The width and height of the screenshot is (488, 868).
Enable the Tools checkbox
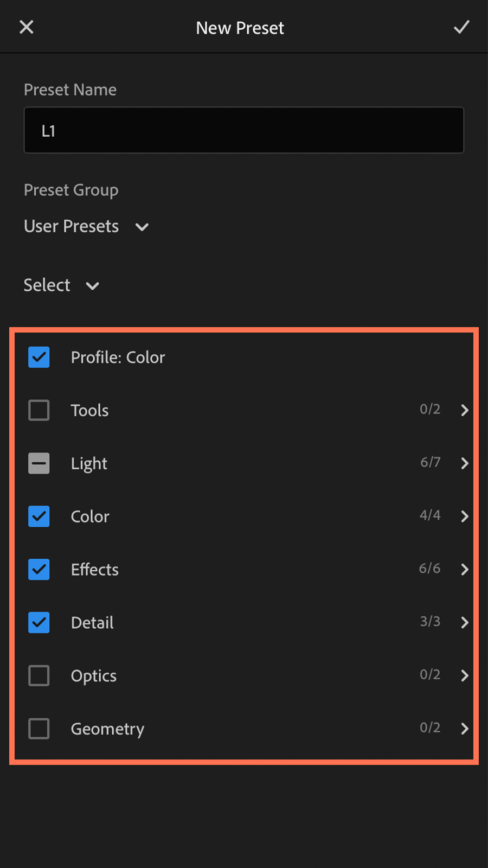tap(39, 410)
